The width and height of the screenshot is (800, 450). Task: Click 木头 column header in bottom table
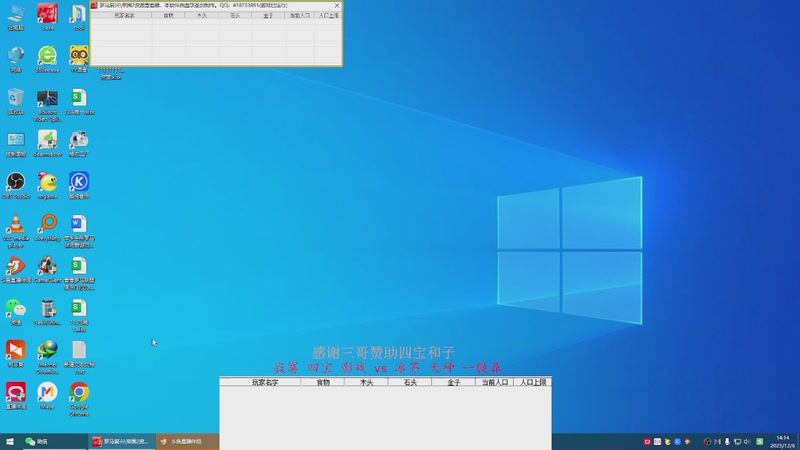366,382
